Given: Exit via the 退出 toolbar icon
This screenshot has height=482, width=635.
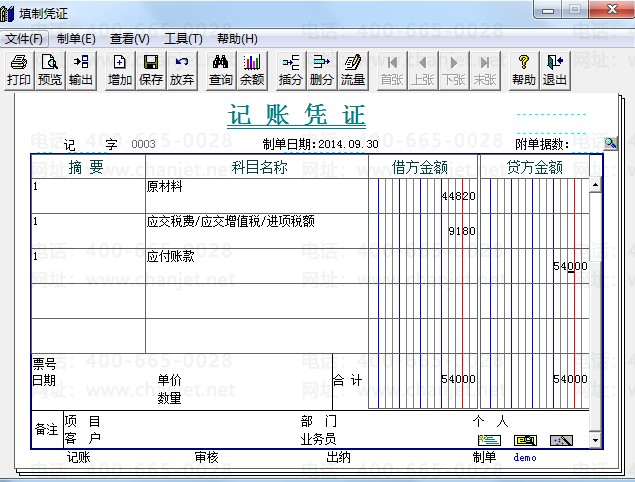Looking at the screenshot, I should point(555,70).
